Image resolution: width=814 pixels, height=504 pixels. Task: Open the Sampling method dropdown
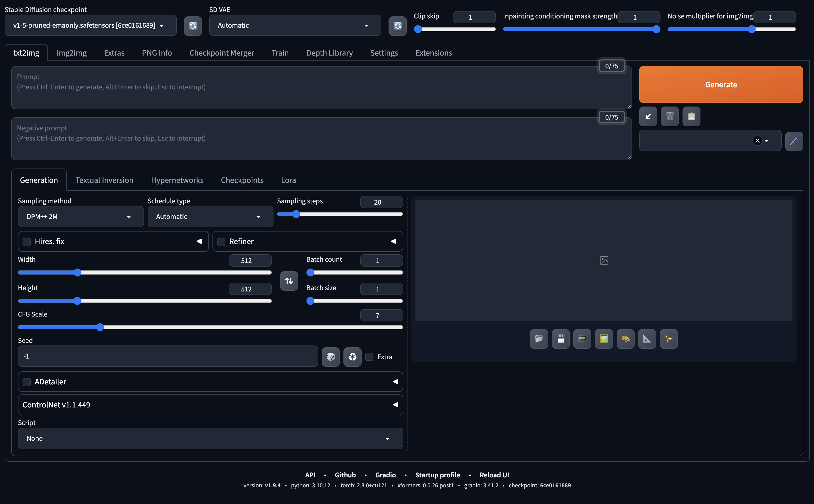click(81, 217)
